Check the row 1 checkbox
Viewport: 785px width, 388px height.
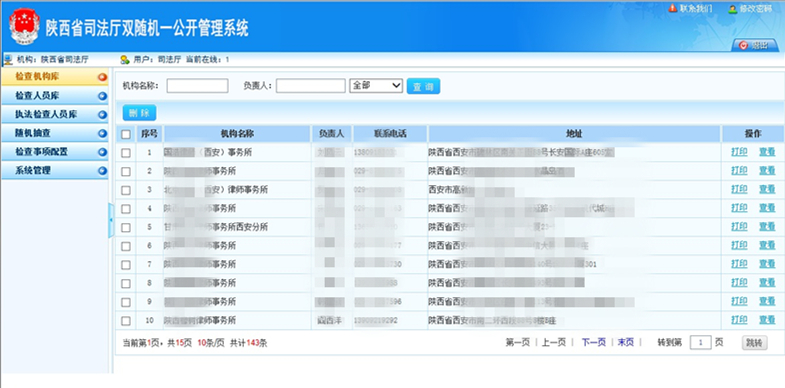126,153
